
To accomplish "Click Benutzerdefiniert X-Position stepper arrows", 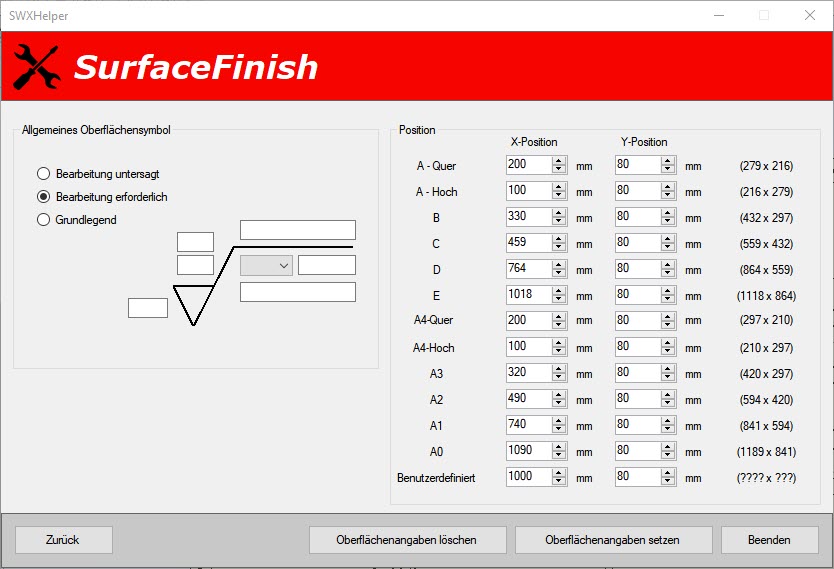I will pos(558,477).
